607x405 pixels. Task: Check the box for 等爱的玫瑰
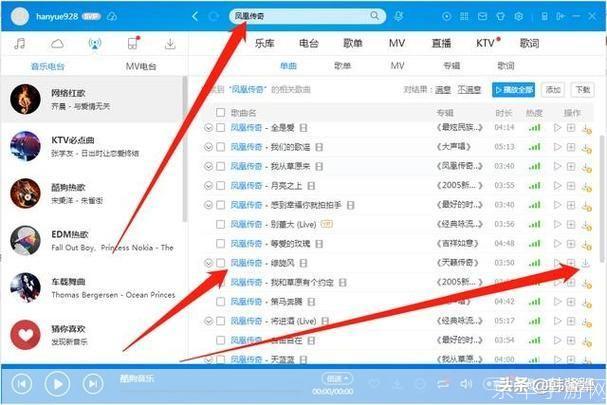point(220,244)
